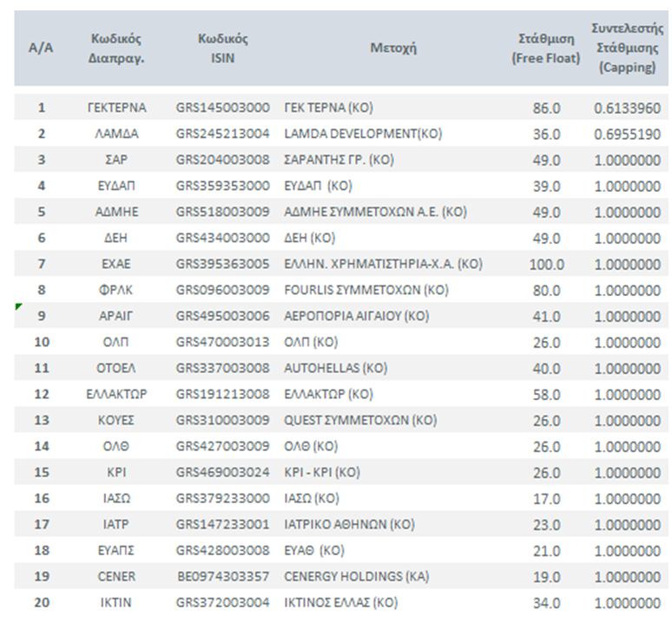This screenshot has height=636, width=672.
Task: Click the 'Μετοχή' column header
Action: click(x=393, y=48)
